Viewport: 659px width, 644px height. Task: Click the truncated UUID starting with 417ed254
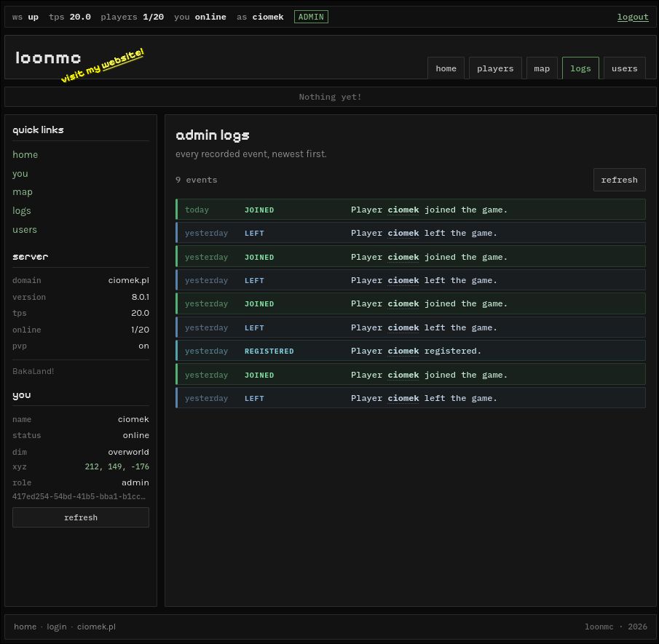(79, 496)
